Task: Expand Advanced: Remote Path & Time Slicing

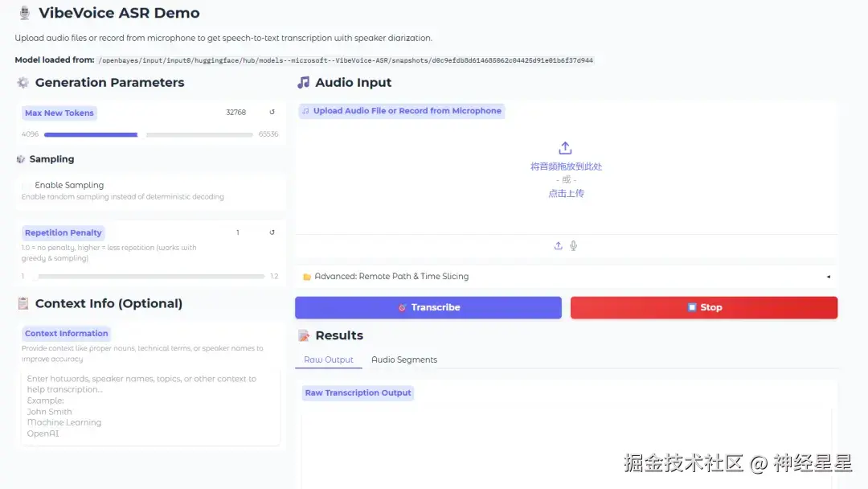Action: [x=566, y=277]
